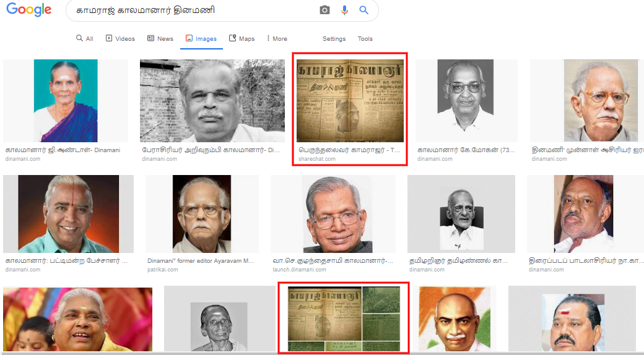Open the woman in blue saree thumbnail
The image size is (644, 355).
click(x=66, y=101)
